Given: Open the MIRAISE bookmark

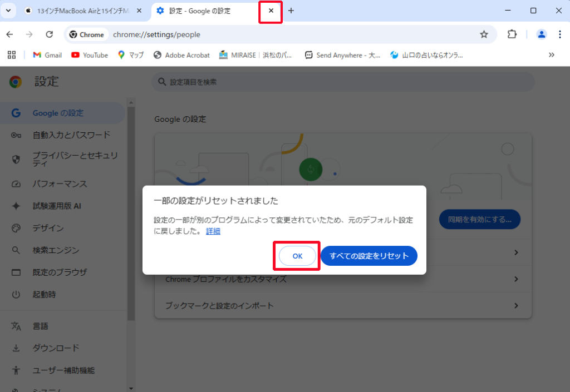Looking at the screenshot, I should pos(255,55).
